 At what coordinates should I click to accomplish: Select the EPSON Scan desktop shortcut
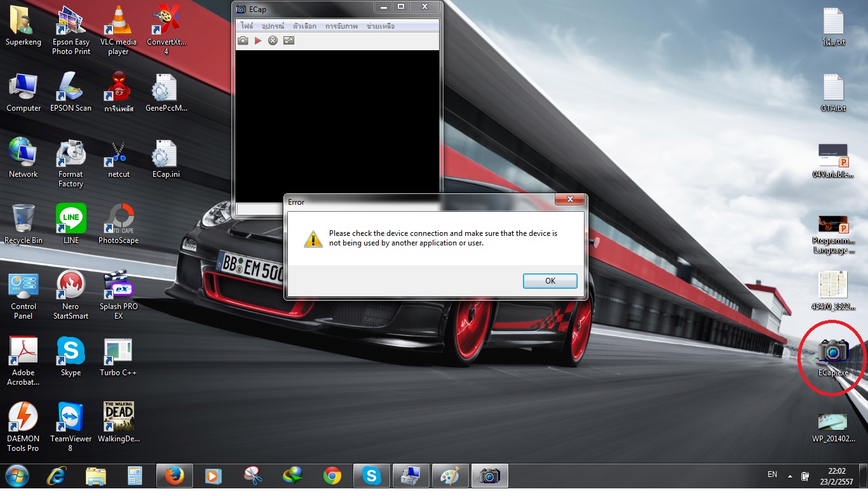71,93
